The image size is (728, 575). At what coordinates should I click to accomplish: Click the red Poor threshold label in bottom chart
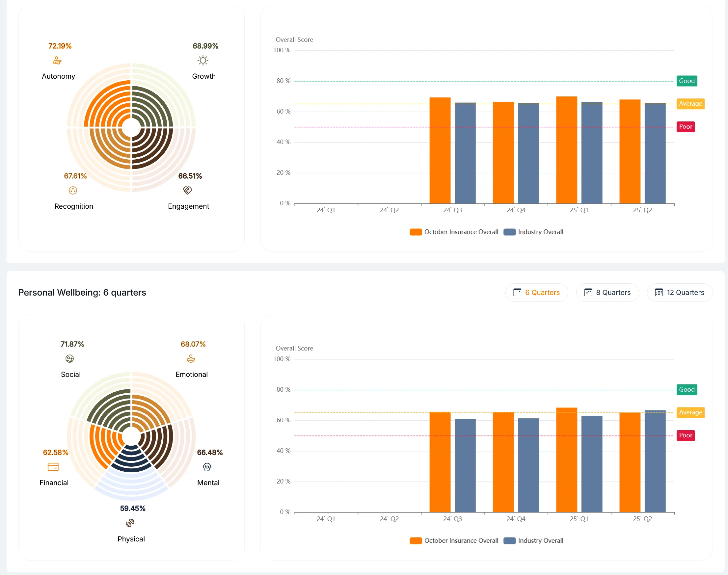pos(685,436)
